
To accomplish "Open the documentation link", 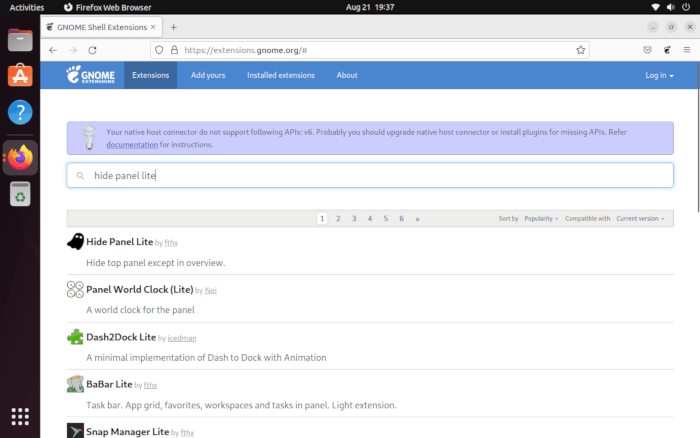I will (132, 145).
